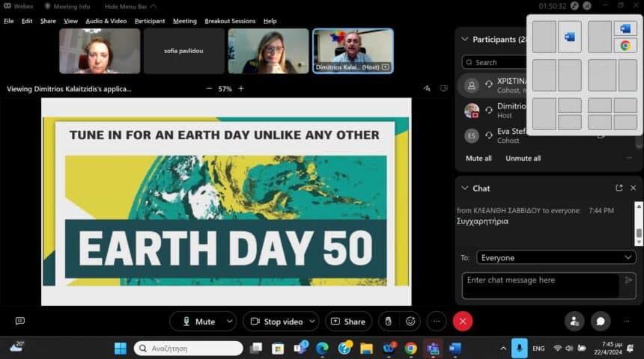Open the Share menu

(x=48, y=21)
